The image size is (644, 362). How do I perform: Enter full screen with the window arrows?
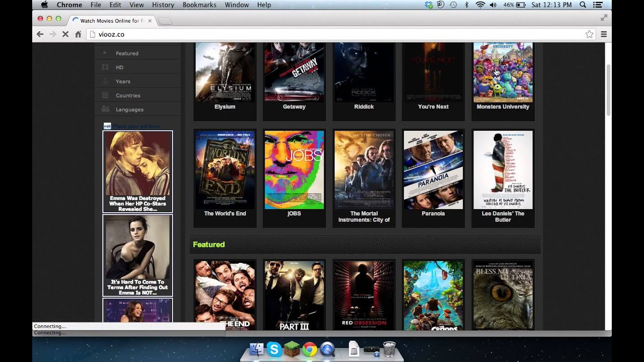[604, 18]
